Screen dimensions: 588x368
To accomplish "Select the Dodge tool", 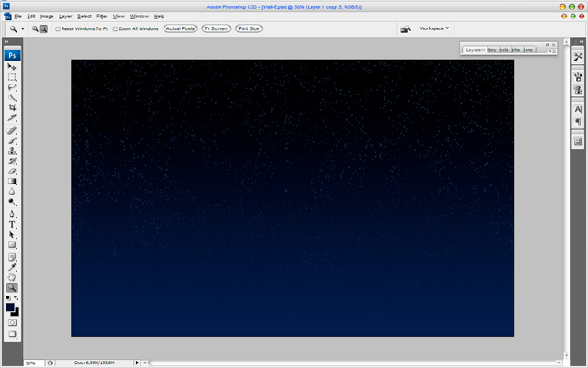I will coord(12,202).
